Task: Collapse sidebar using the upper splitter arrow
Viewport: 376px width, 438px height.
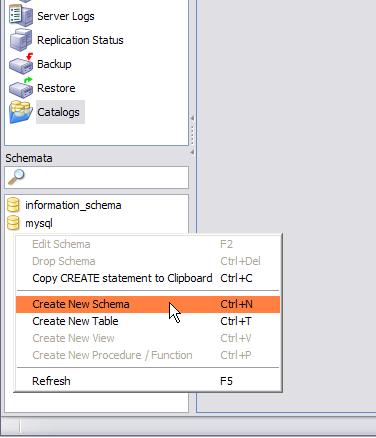Action: click(x=192, y=118)
